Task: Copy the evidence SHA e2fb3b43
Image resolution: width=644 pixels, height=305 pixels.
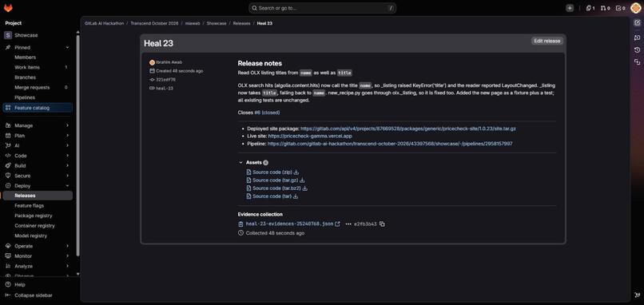Action: [x=382, y=224]
